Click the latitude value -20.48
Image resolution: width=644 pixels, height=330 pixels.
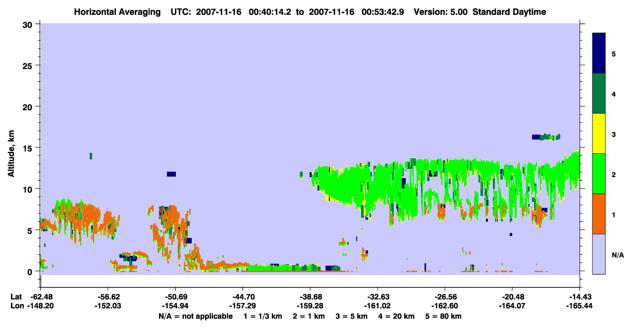pyautogui.click(x=512, y=297)
